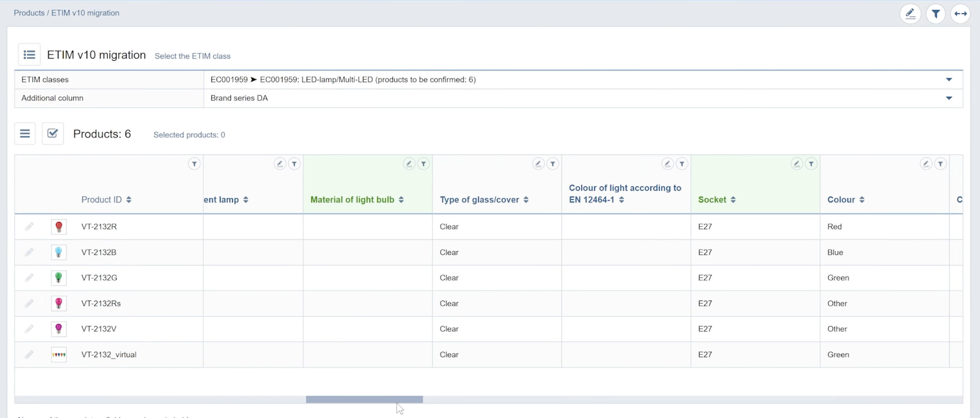Image resolution: width=980 pixels, height=418 pixels.
Task: Open blue bulb thumbnail for VT-2132B
Action: (x=59, y=252)
